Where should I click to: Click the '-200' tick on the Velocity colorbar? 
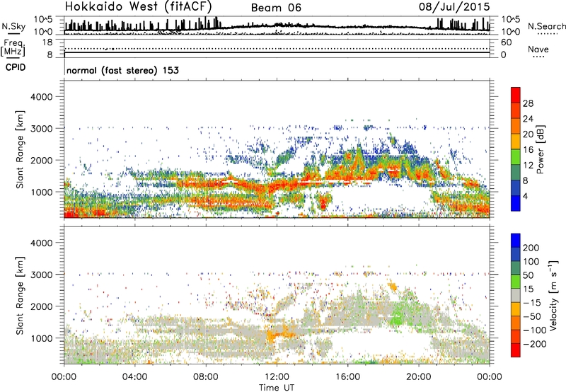(x=534, y=344)
